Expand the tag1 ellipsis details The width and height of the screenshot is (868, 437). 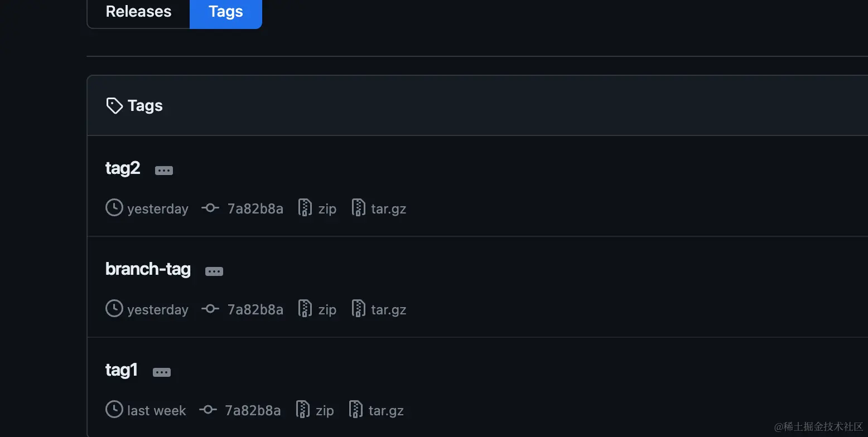tap(162, 372)
